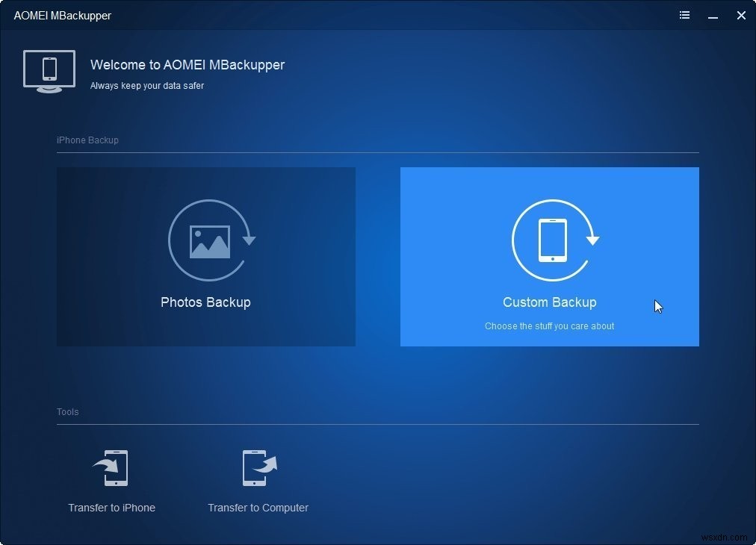This screenshot has height=545, width=756.
Task: Click "Choose the stuff you care about" subtitle
Action: coord(549,326)
